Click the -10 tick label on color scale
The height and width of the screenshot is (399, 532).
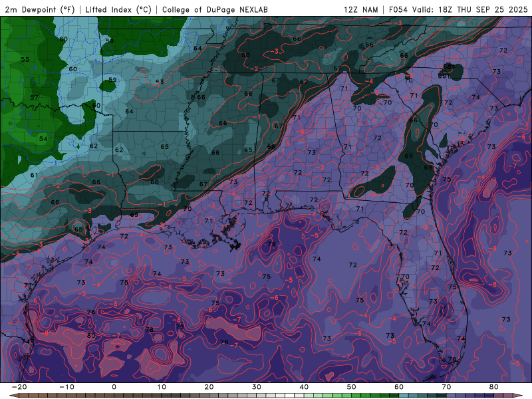(x=66, y=387)
